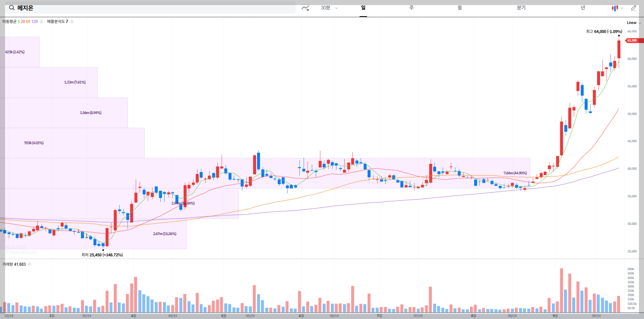Select the 일 daily tab
The image size is (644, 319).
tap(363, 8)
